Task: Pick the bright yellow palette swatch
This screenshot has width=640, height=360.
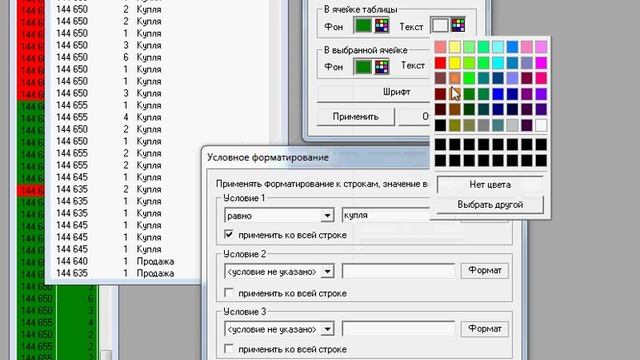Action: click(x=455, y=63)
